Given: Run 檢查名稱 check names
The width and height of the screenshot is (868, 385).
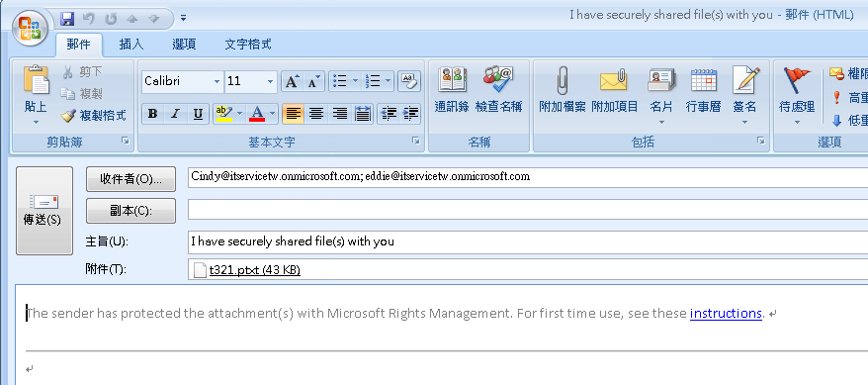Looking at the screenshot, I should [x=499, y=90].
